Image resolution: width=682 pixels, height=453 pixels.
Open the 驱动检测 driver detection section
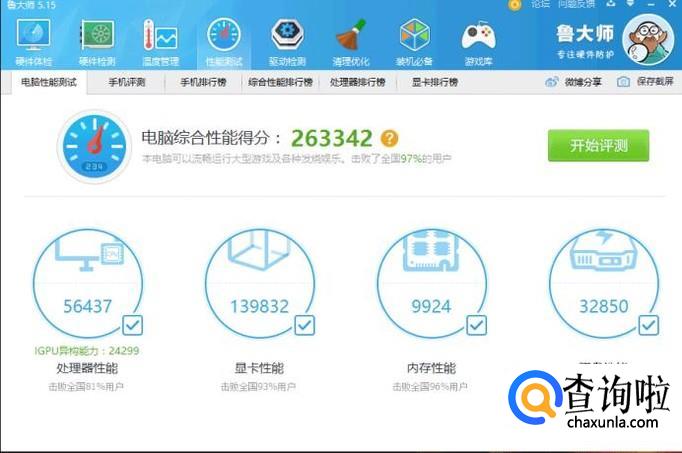coord(287,41)
